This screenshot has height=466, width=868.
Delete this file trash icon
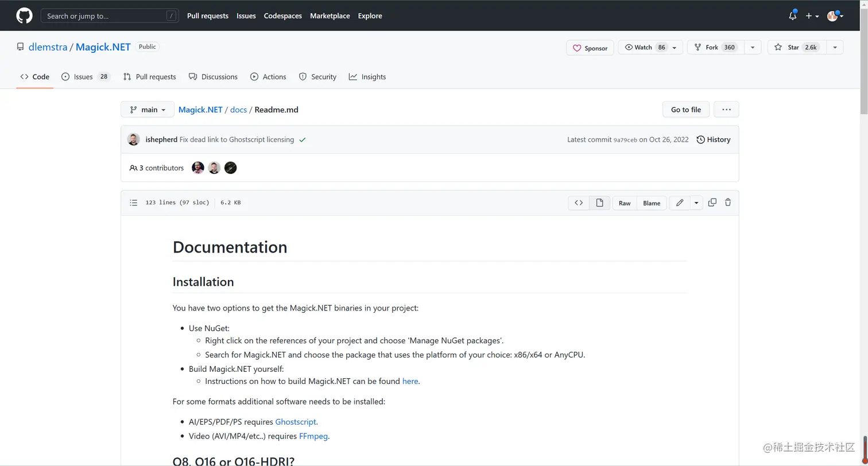click(728, 202)
